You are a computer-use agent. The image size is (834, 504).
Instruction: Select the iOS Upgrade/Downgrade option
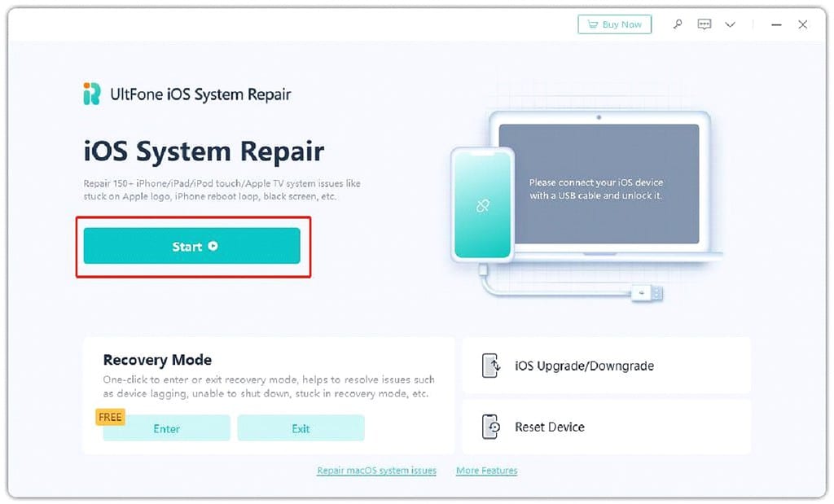(606, 366)
